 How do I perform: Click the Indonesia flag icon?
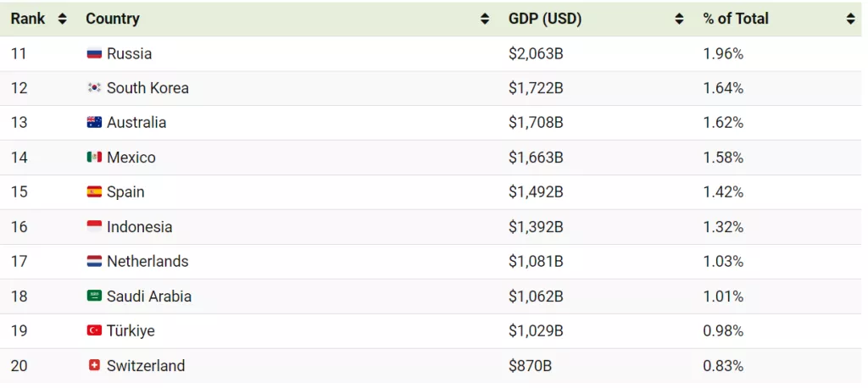coord(94,227)
